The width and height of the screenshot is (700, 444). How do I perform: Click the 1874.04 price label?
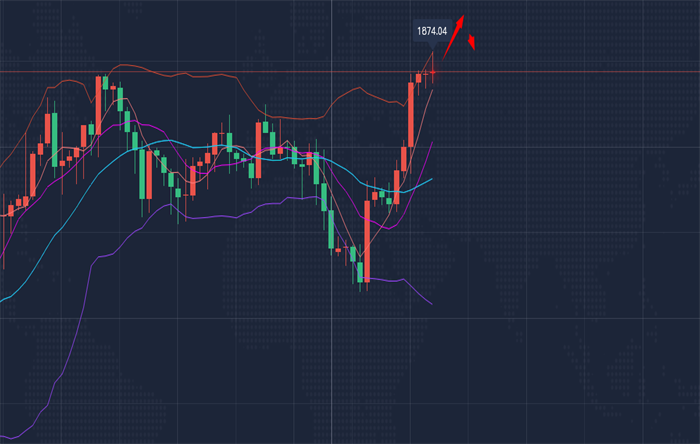pyautogui.click(x=432, y=31)
